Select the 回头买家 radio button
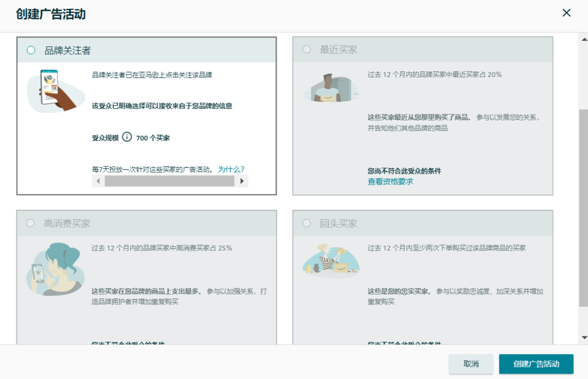This screenshot has width=588, height=379. [x=308, y=223]
